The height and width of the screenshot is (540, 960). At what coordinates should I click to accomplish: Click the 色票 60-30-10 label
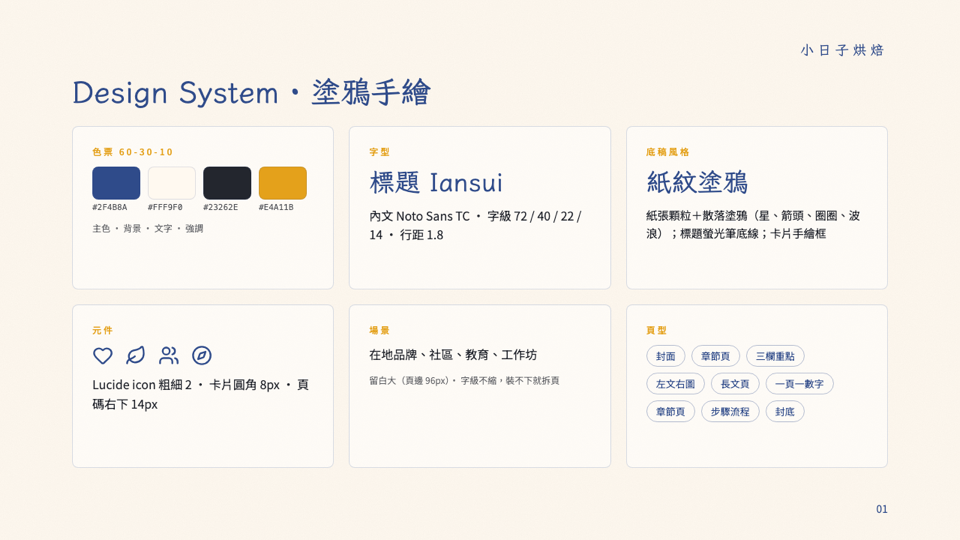[133, 152]
